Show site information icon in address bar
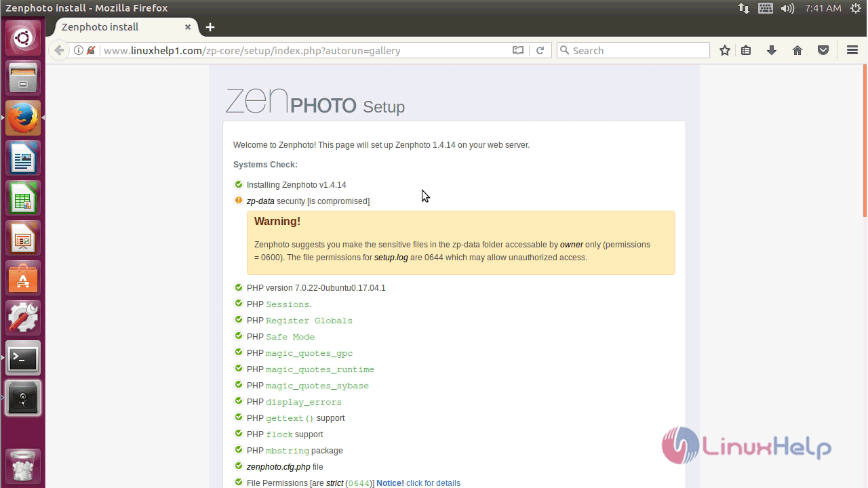Viewport: 868px width, 488px height. pos(79,50)
